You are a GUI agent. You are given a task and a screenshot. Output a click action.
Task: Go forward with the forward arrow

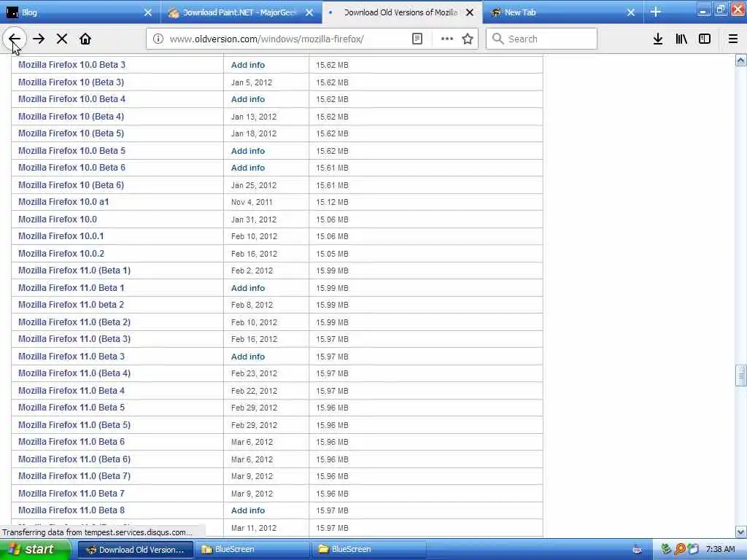pyautogui.click(x=39, y=39)
